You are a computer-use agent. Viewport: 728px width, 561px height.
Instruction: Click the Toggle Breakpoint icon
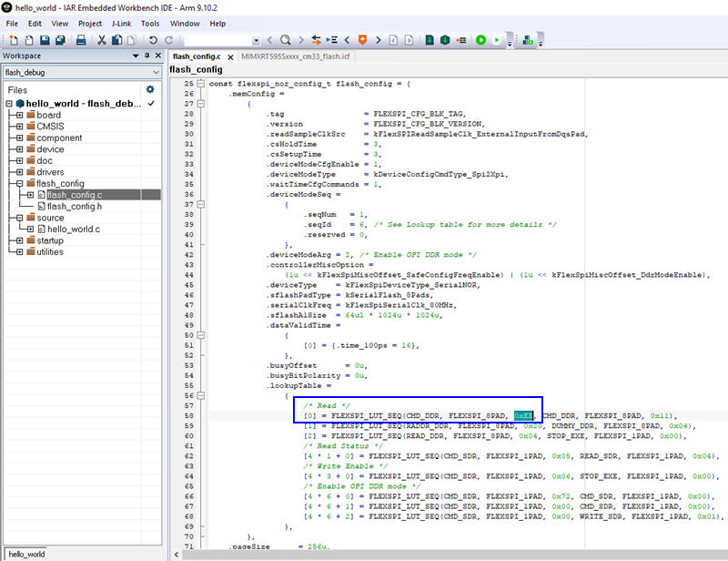click(461, 40)
